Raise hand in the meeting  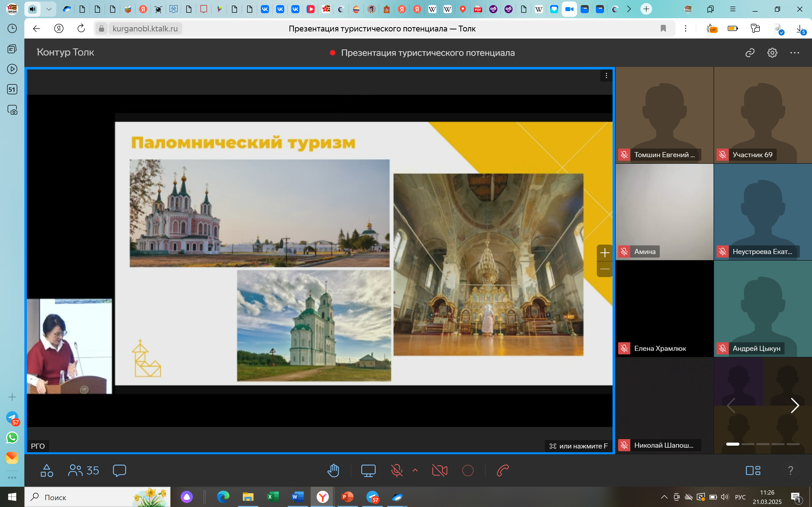[x=333, y=470]
